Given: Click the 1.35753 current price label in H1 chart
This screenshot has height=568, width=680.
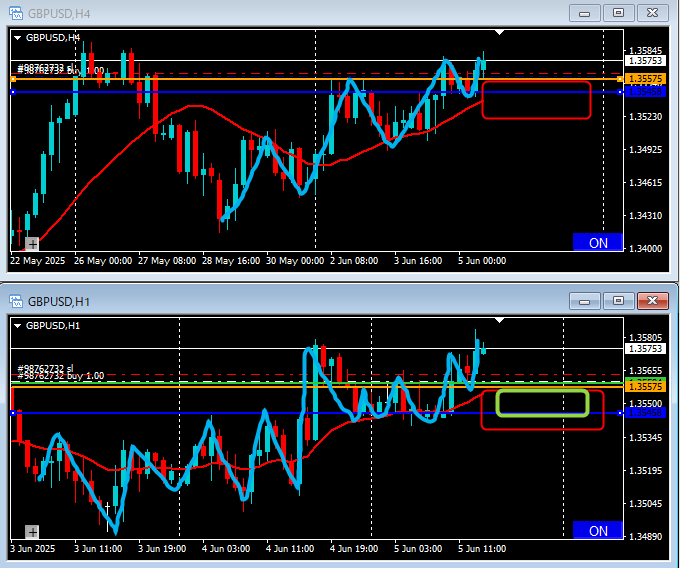Looking at the screenshot, I should pos(645,349).
